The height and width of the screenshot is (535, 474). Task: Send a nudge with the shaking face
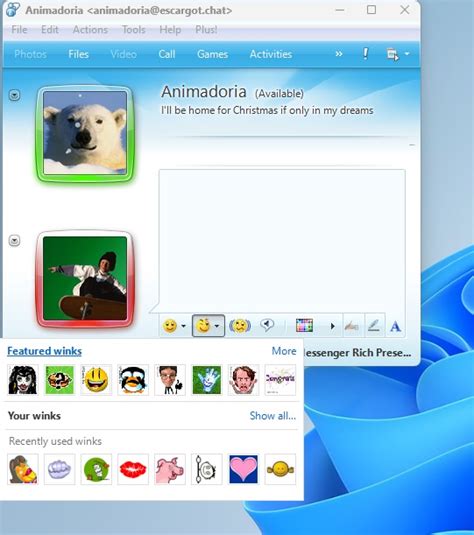click(x=240, y=326)
